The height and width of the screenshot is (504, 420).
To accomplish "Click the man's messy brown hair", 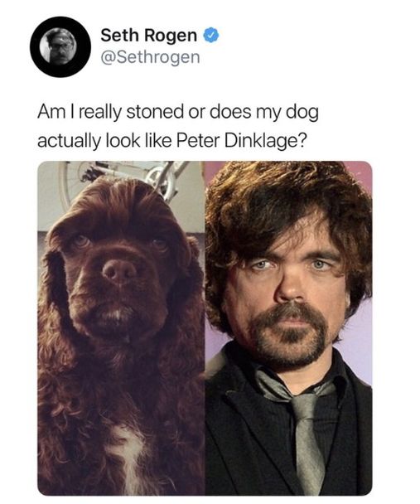I will (x=286, y=206).
